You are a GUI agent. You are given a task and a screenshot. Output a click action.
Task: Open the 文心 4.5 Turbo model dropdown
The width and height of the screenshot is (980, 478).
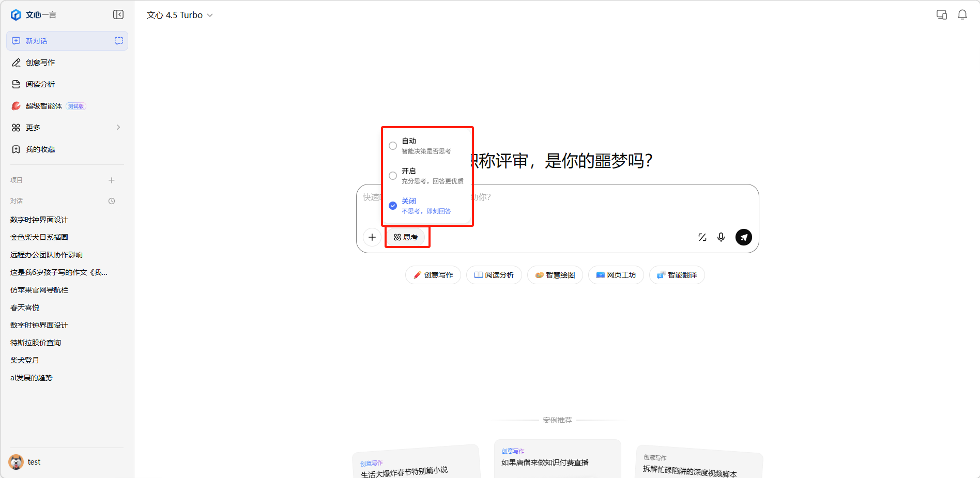[179, 16]
